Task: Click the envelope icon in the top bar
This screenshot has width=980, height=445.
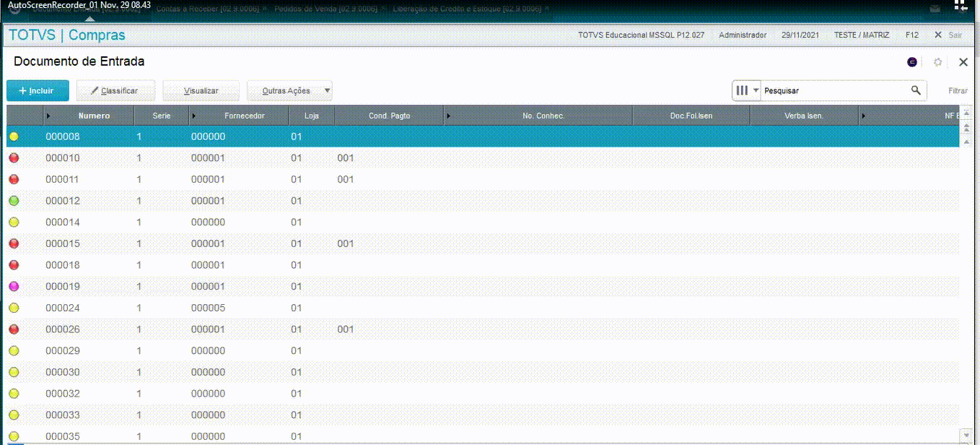Action: tap(935, 9)
